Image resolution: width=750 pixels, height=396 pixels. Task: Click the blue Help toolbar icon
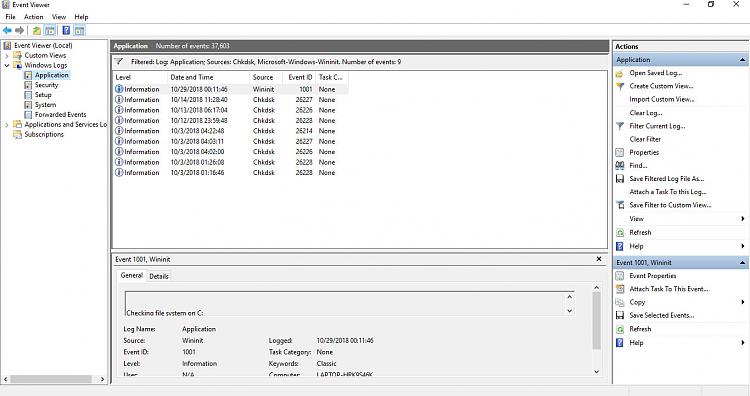point(66,31)
